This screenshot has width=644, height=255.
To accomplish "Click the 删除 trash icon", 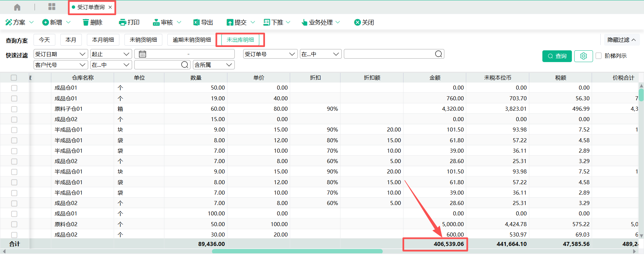I will (x=86, y=22).
